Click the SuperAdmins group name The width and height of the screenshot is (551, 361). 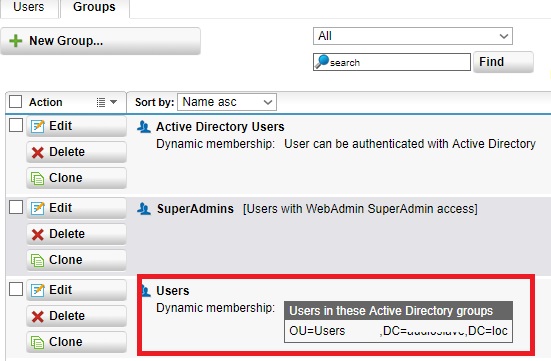(195, 209)
